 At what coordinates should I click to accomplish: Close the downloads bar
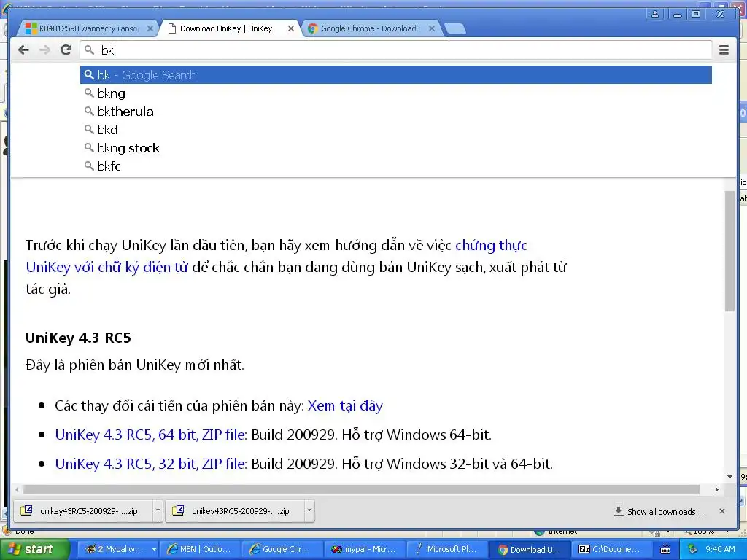click(721, 511)
